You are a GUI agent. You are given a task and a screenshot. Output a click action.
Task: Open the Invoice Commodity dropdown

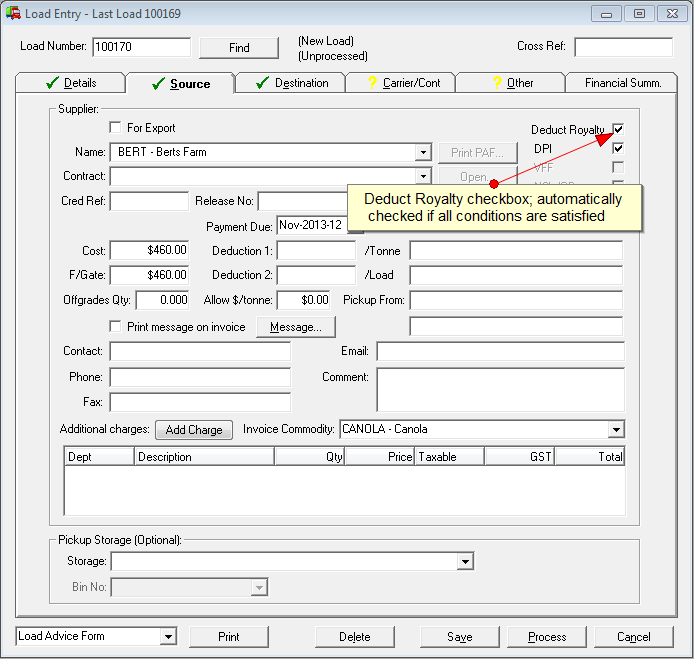pyautogui.click(x=616, y=430)
